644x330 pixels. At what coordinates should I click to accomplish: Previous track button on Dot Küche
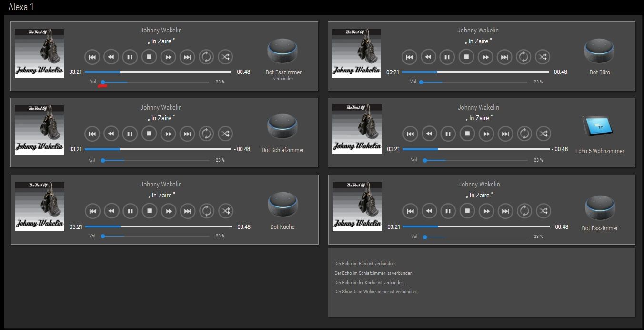point(92,211)
